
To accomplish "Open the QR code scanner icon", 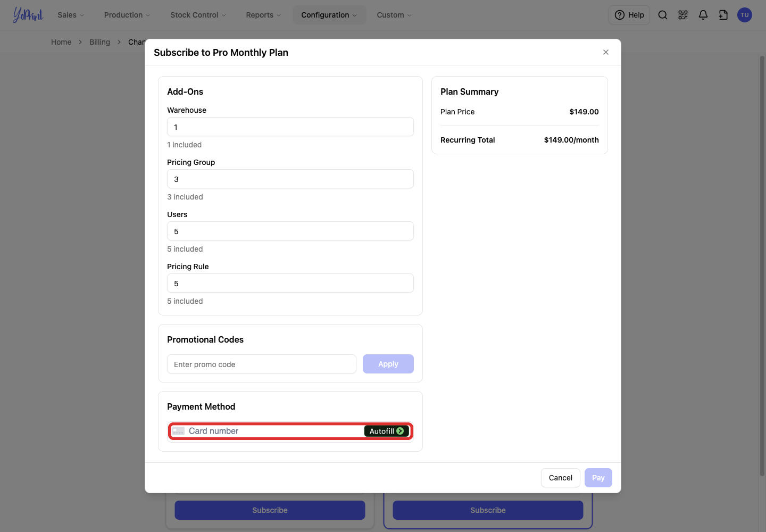I will click(683, 15).
